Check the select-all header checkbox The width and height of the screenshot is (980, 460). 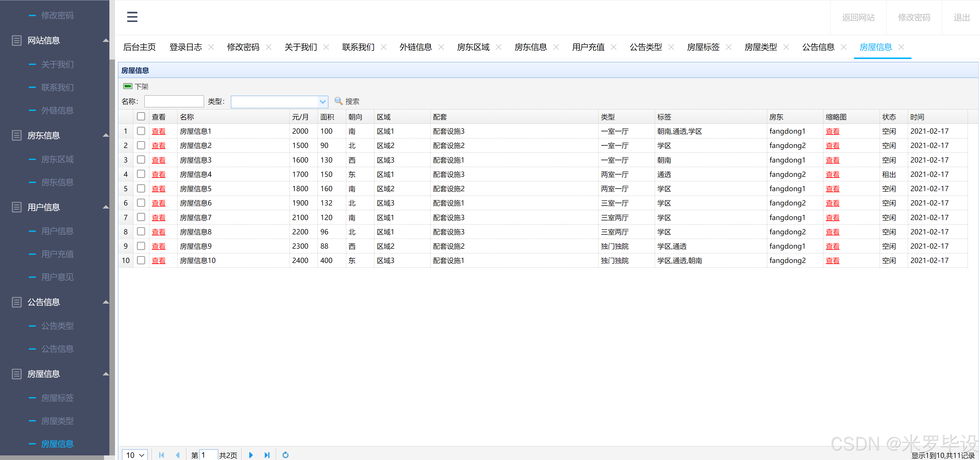(x=141, y=117)
